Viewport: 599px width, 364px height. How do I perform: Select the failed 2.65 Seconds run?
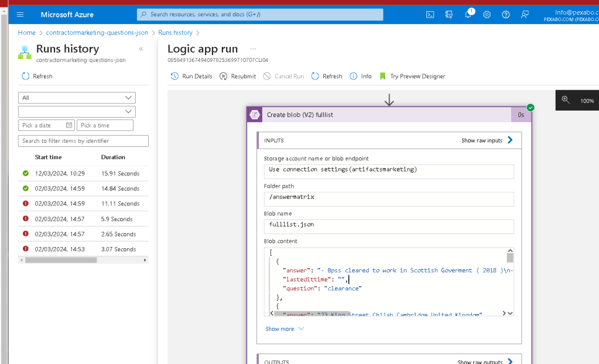tap(83, 233)
